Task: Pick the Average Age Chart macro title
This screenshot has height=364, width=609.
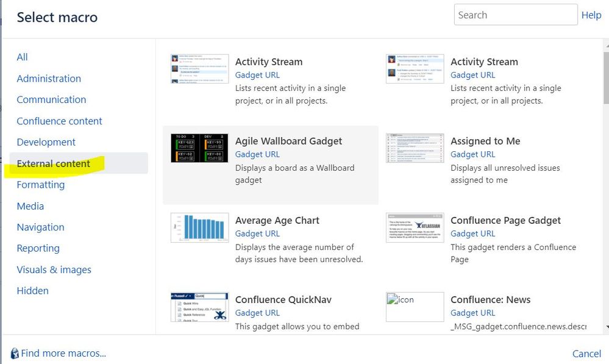Action: (277, 220)
